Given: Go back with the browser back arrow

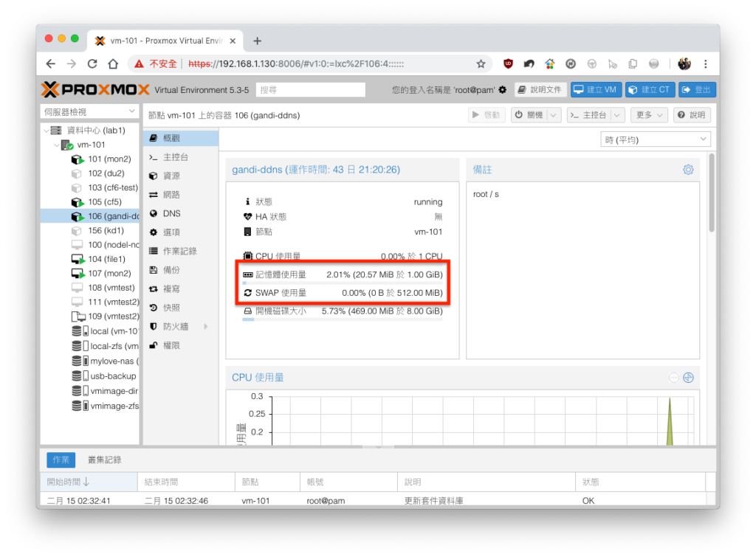Looking at the screenshot, I should click(51, 63).
